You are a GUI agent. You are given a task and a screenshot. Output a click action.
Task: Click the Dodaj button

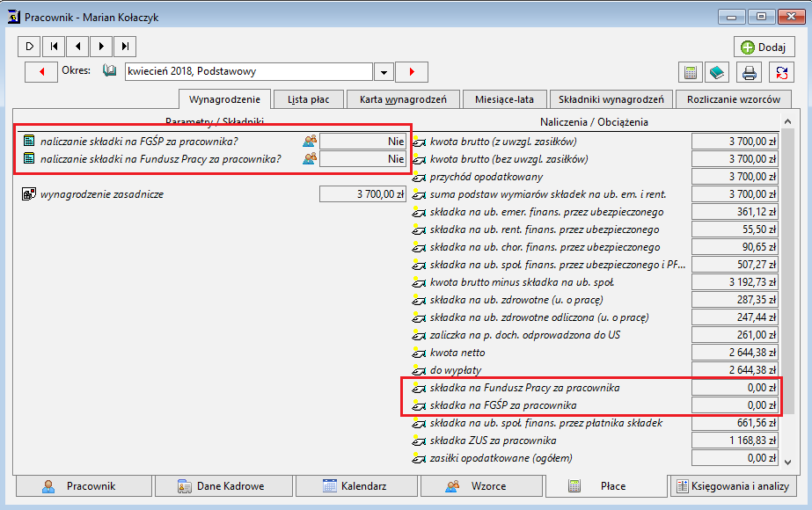[764, 47]
